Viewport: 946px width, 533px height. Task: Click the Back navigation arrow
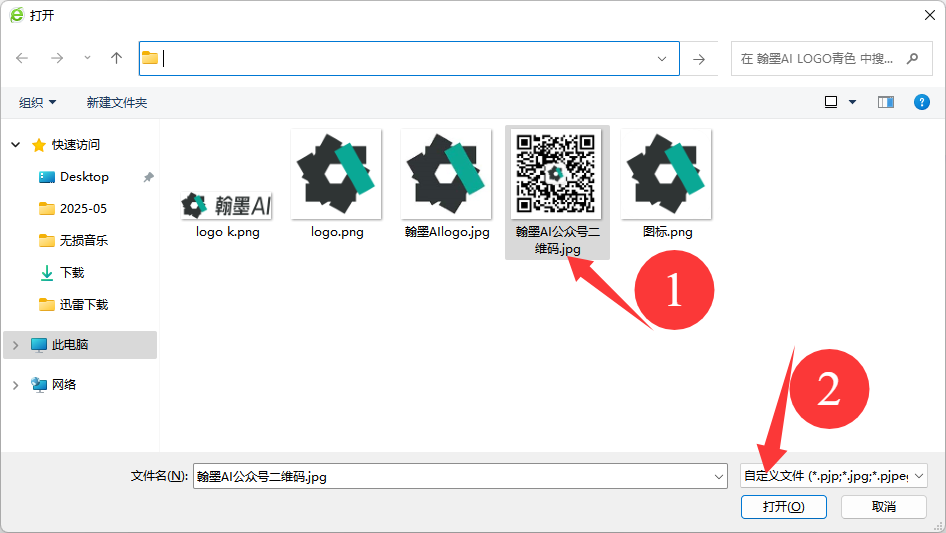pos(23,59)
